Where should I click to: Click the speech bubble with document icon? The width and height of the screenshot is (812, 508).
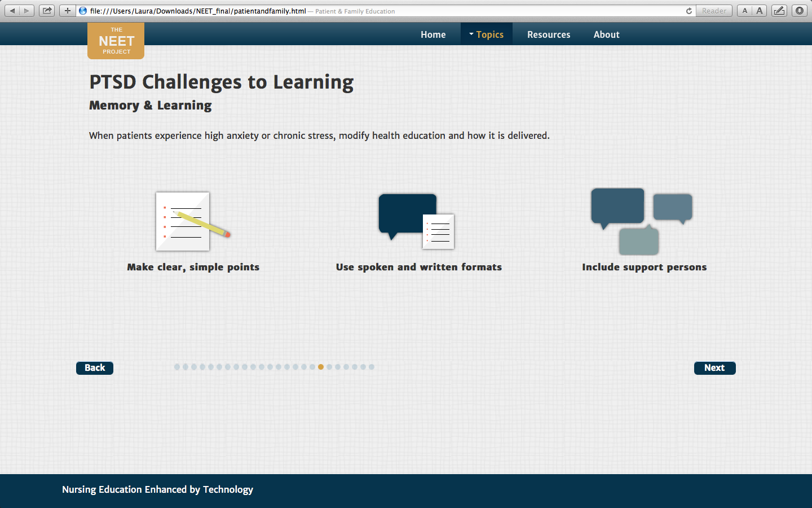point(417,221)
